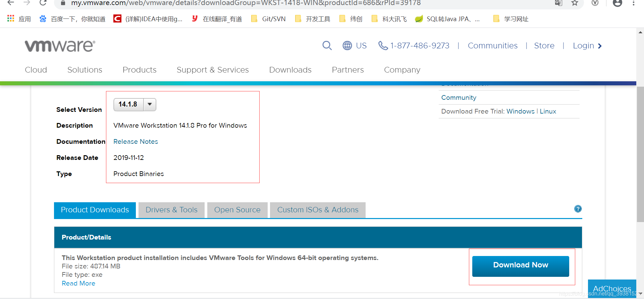
Task: Reload the page with refresh icon
Action: [x=43, y=3]
